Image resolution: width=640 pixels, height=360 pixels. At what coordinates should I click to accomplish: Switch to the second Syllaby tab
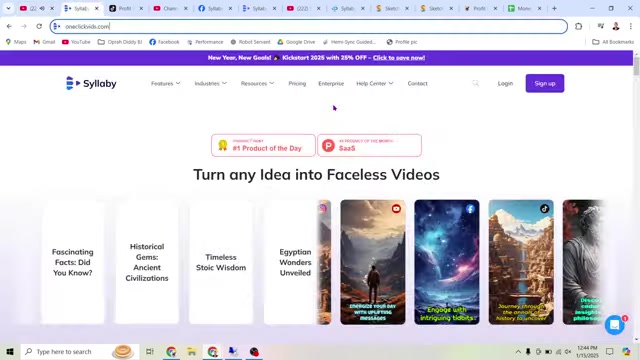click(258, 8)
